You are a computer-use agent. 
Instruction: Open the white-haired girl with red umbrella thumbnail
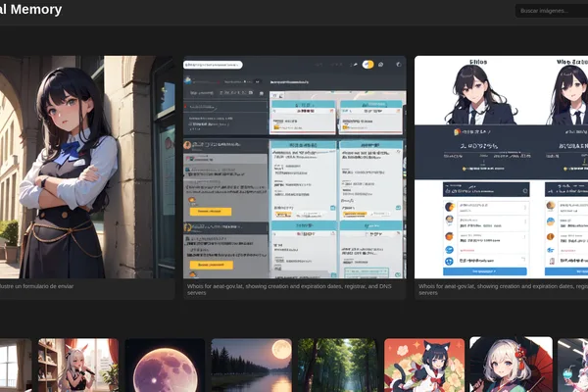click(511, 365)
